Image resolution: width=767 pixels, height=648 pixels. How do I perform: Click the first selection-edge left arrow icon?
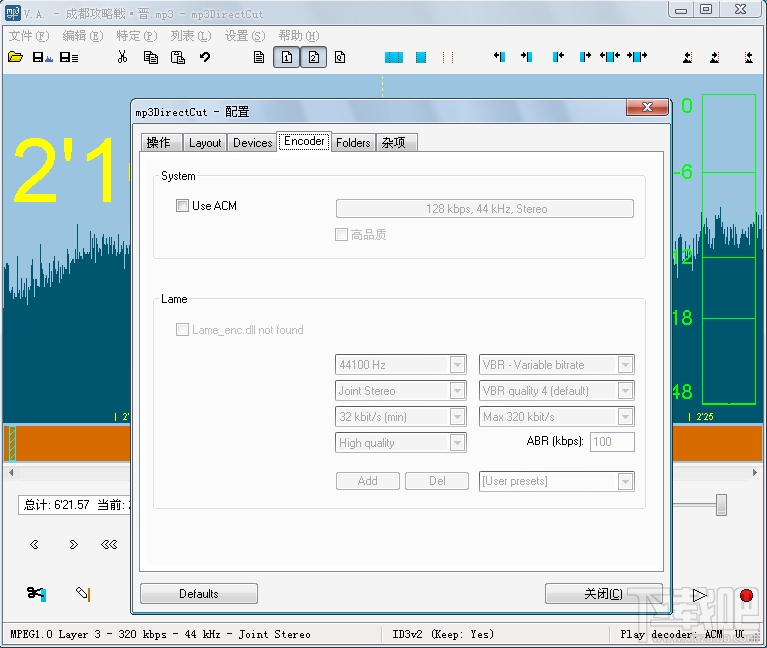point(499,57)
